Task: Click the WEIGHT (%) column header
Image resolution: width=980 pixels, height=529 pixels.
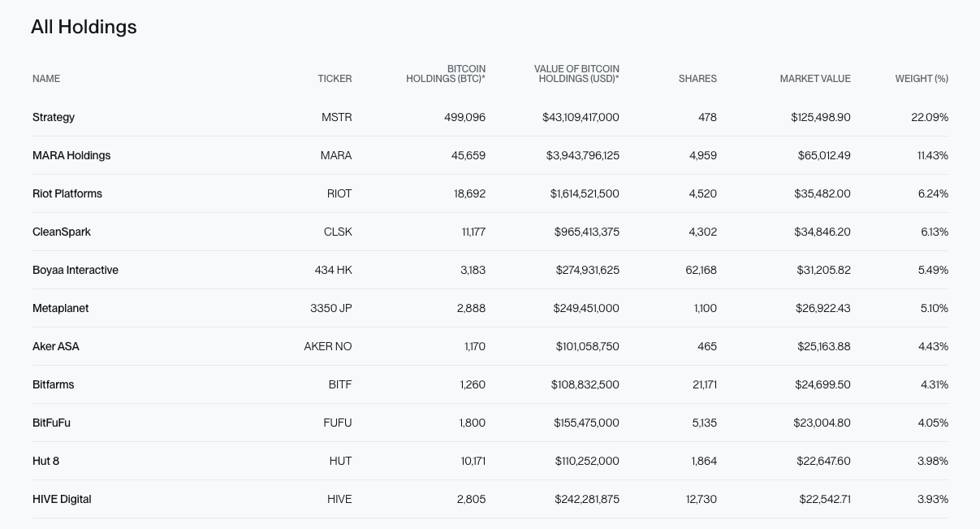Action: click(x=922, y=79)
